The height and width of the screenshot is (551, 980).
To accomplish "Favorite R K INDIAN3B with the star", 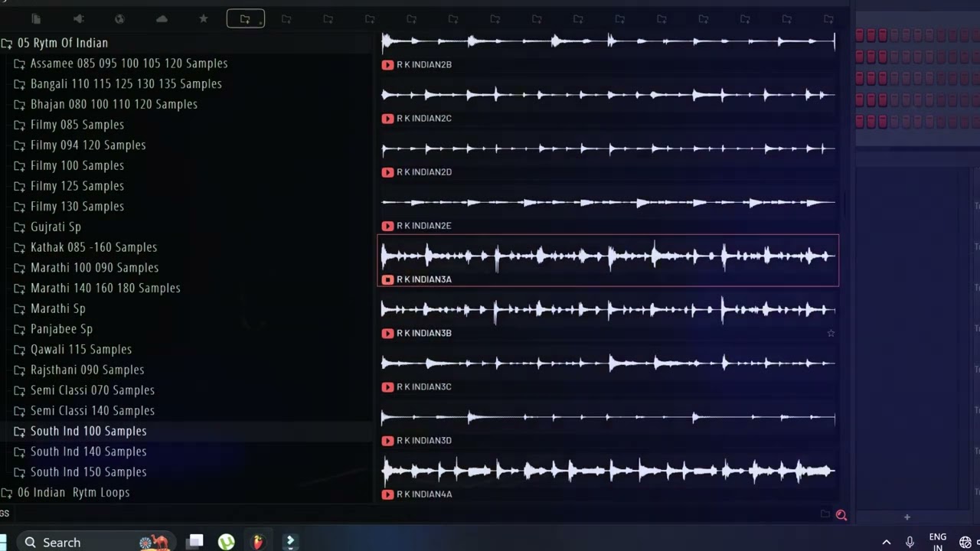I will tap(831, 333).
